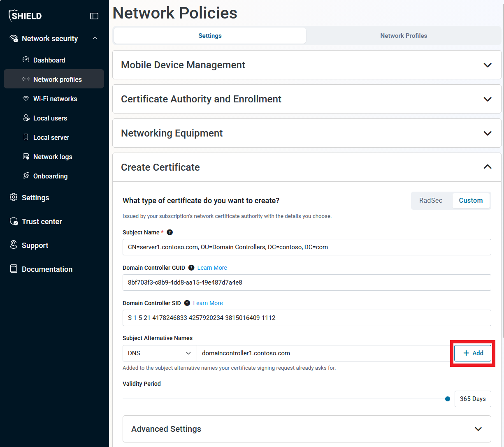Open Learn More link for Domain Controller SID
This screenshot has width=504, height=447.
(208, 303)
